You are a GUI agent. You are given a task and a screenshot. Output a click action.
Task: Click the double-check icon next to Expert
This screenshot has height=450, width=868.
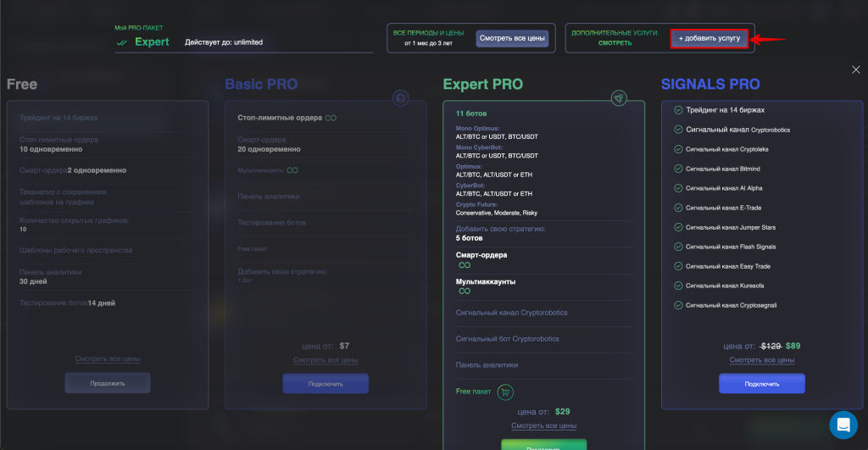122,42
